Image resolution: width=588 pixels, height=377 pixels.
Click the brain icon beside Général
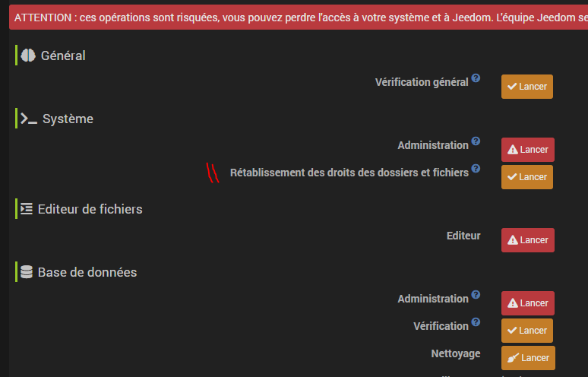click(28, 55)
